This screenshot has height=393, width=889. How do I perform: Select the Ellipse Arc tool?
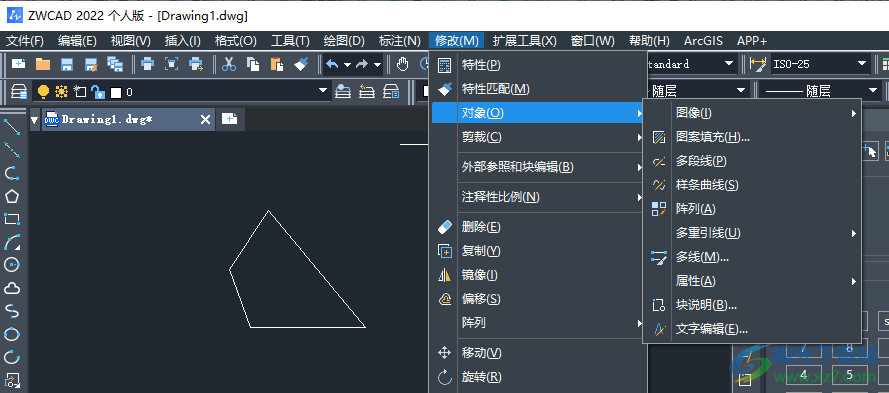pos(12,357)
